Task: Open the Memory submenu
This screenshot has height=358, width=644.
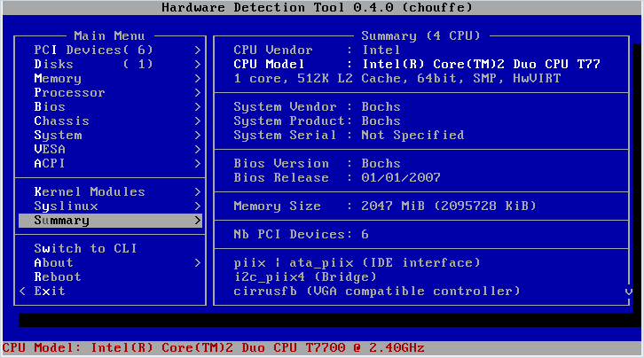Action: (110, 78)
